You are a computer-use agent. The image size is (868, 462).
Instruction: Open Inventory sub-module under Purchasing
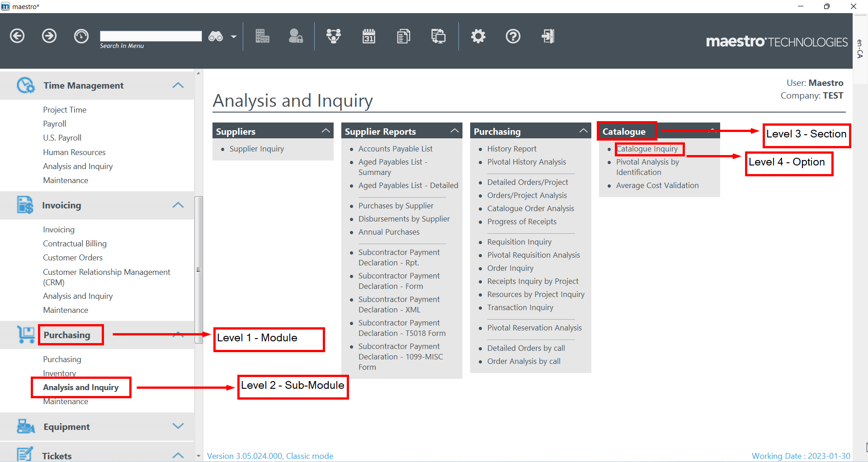[59, 373]
